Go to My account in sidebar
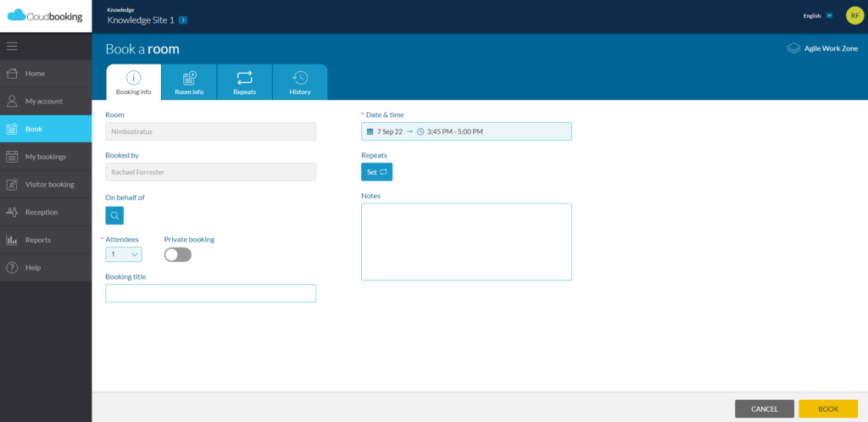This screenshot has height=422, width=868. pyautogui.click(x=46, y=101)
